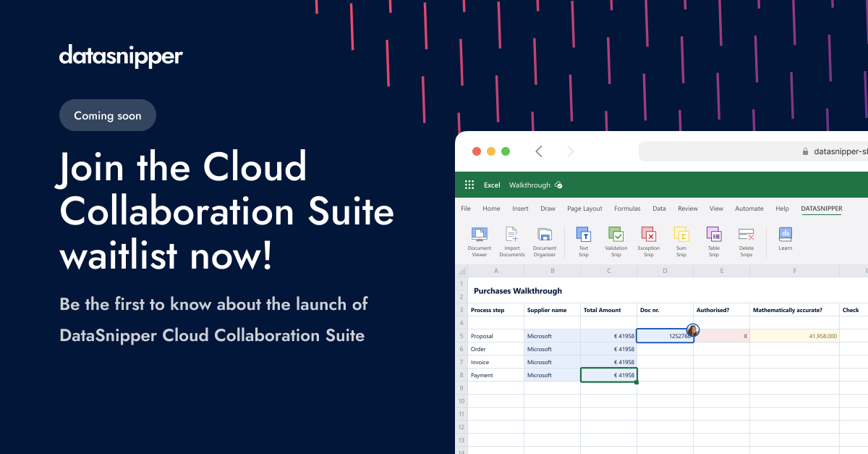Select the 'Invoice' cell
Image resolution: width=868 pixels, height=454 pixels.
click(x=496, y=362)
